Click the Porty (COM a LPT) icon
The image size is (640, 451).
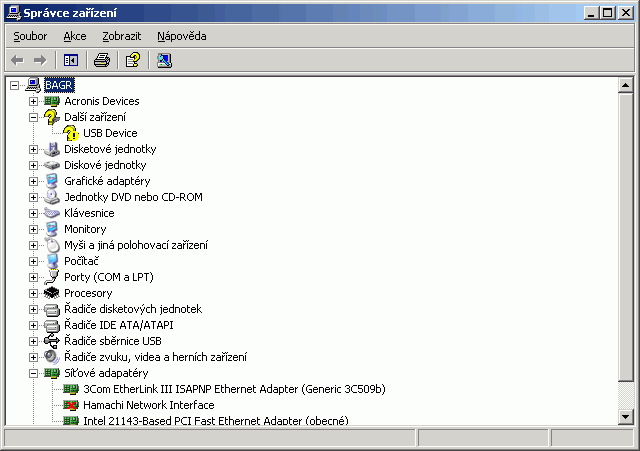(x=52, y=277)
